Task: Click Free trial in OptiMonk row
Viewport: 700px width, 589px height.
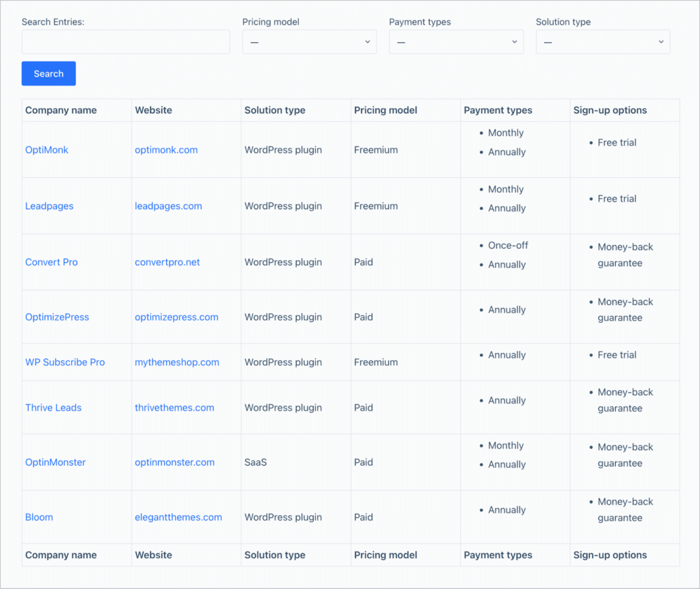Action: click(x=617, y=142)
